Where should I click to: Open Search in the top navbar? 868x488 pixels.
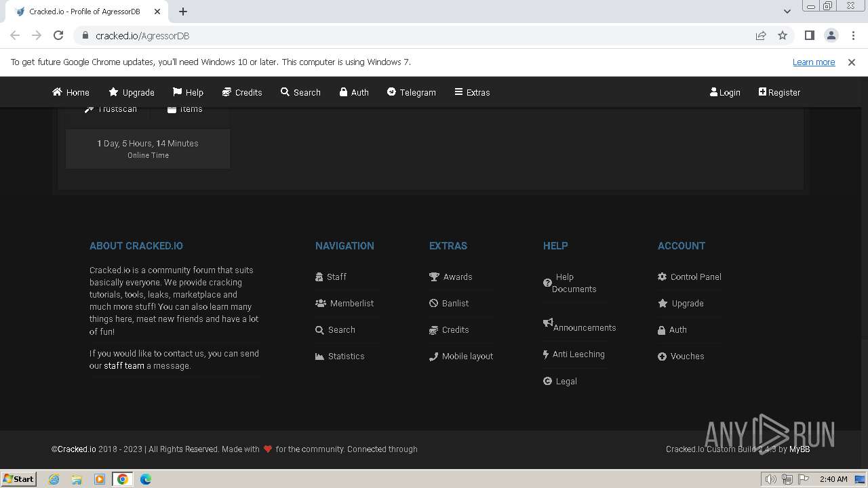[300, 92]
